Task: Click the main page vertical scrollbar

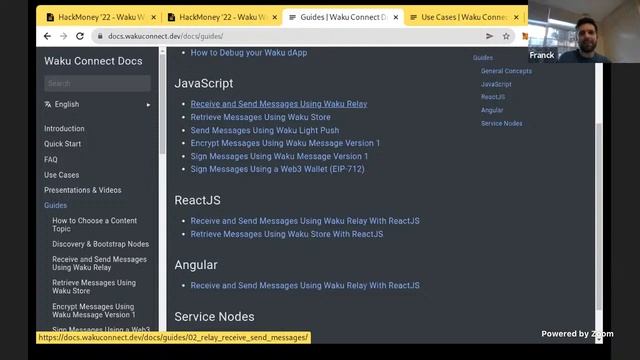Action: [598, 216]
